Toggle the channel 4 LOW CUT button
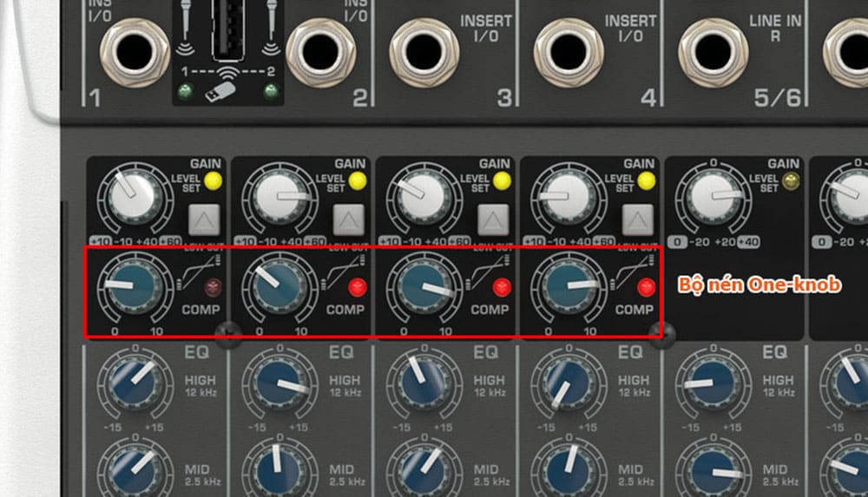868x497 pixels. coord(638,219)
